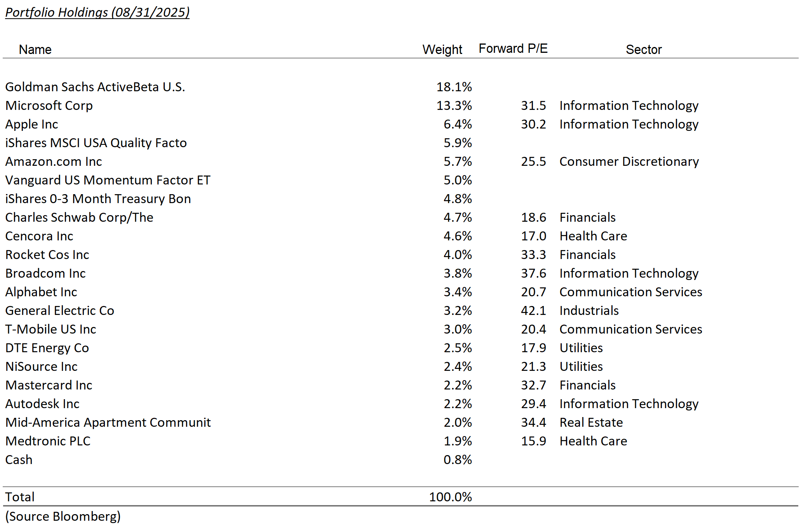Viewport: 808px width, 532px height.
Task: Click Mid-America Apartment's Real Estate sector cell
Action: pos(591,422)
